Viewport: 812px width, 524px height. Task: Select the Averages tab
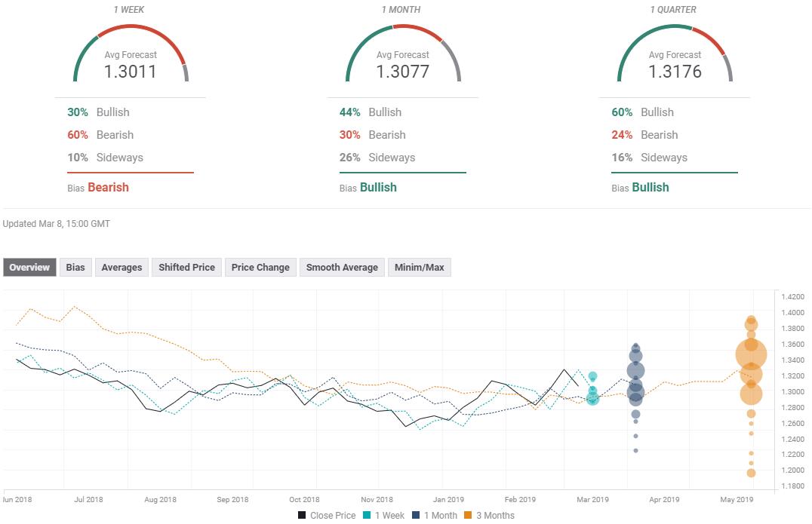[121, 267]
